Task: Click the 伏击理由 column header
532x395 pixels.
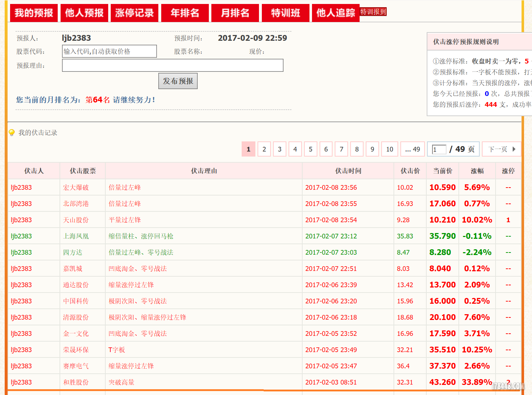Action: click(x=204, y=171)
